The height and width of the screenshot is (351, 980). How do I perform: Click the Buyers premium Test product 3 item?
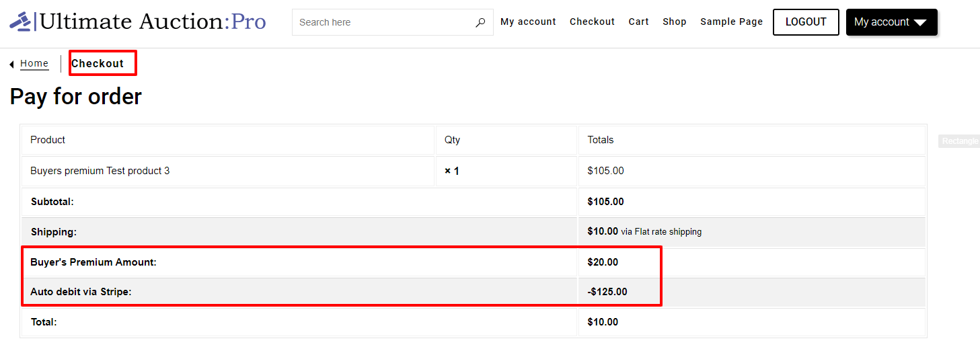(x=100, y=171)
